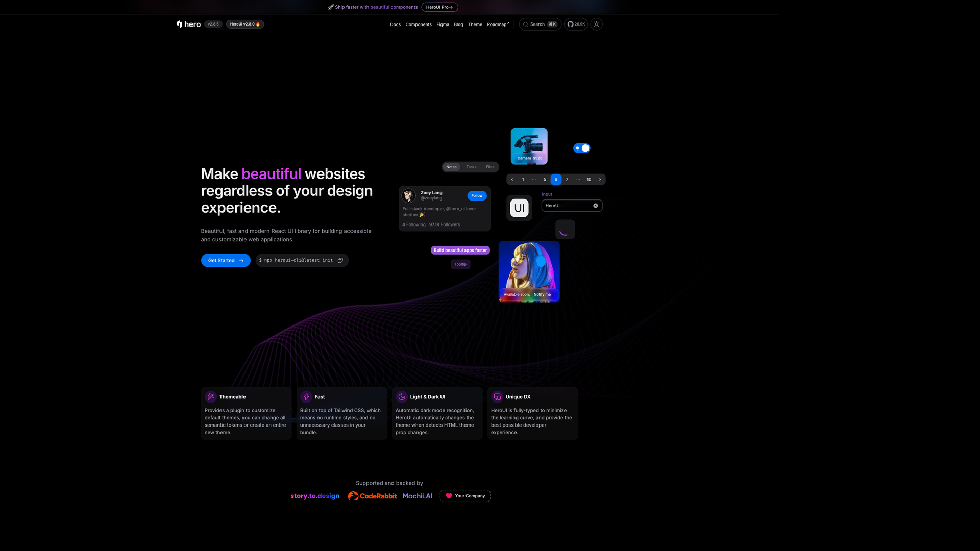This screenshot has height=551, width=980.
Task: Copy the npx heroui-cli command using copy icon
Action: click(x=340, y=260)
